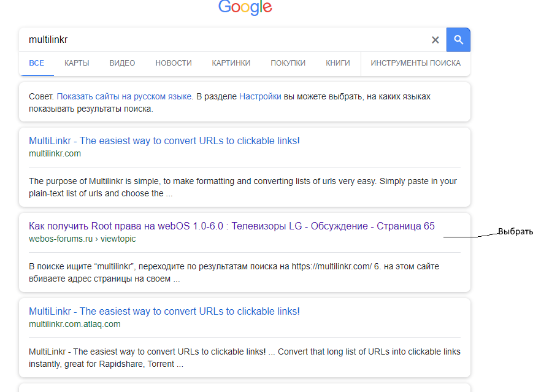Viewport: 533px width, 392px height.
Task: Open the MultiLinkr result title above multilinkr.com.atlaq.com
Action: pyautogui.click(x=164, y=312)
